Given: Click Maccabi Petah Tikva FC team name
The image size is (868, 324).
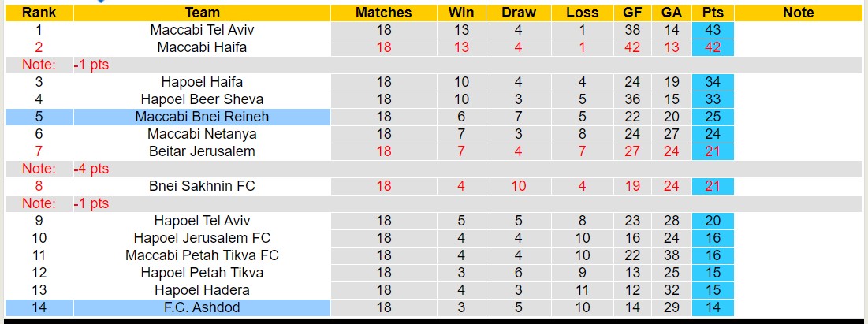Looking at the screenshot, I should point(202,255).
